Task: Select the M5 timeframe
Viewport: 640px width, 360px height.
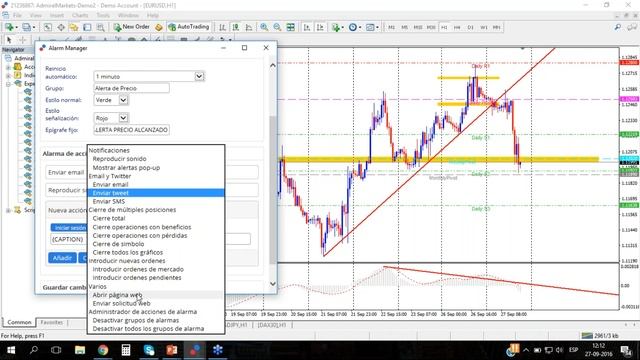Action: (x=404, y=27)
